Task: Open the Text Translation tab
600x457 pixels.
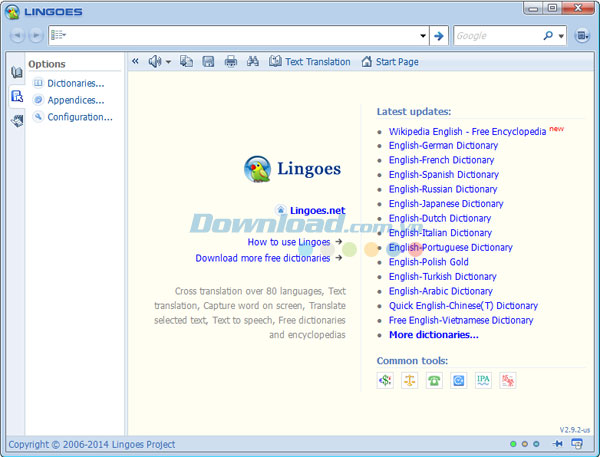Action: click(x=310, y=62)
